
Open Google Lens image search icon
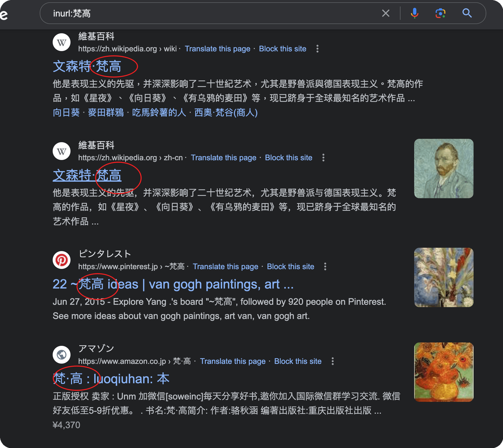[x=441, y=13]
